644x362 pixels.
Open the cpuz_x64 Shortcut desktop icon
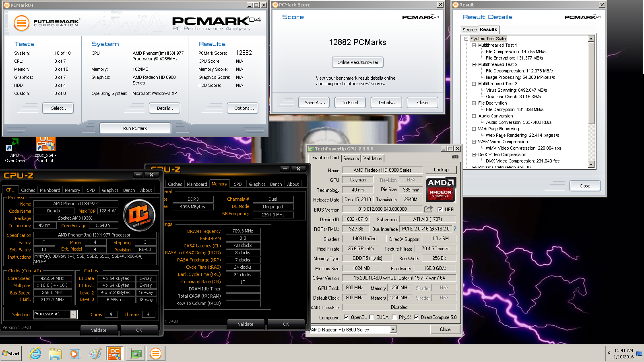pos(45,150)
